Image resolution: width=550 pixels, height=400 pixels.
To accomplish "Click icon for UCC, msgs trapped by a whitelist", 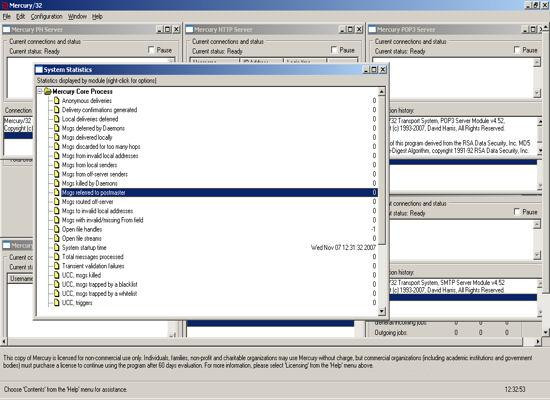I will point(56,293).
